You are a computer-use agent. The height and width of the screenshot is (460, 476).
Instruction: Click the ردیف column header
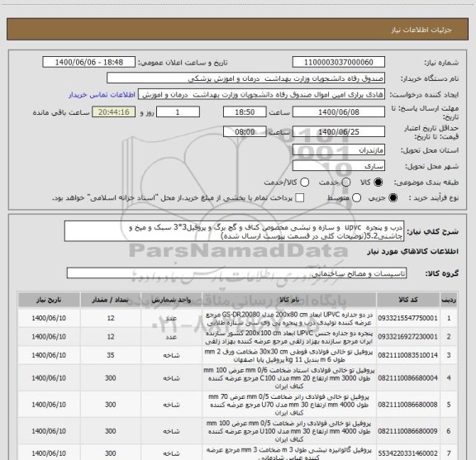coord(449,300)
